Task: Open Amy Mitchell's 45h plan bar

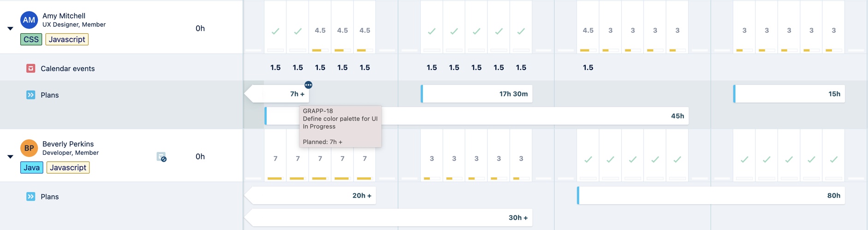Action: click(x=476, y=116)
